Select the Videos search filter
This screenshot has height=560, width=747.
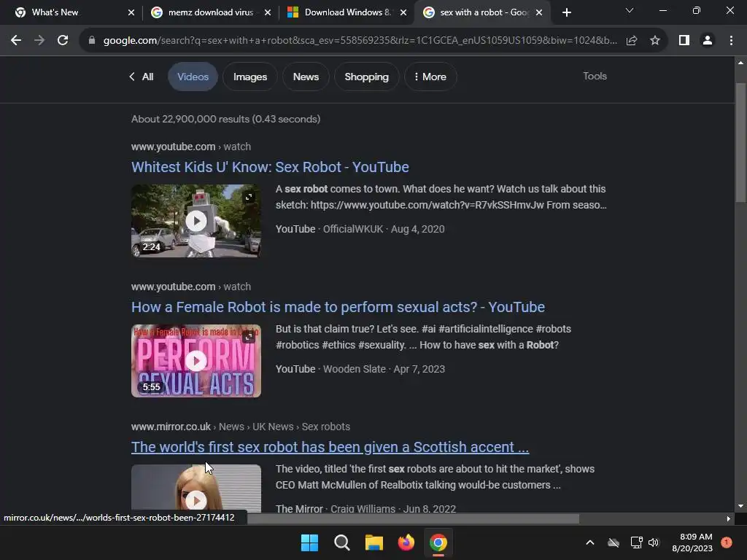pyautogui.click(x=193, y=77)
